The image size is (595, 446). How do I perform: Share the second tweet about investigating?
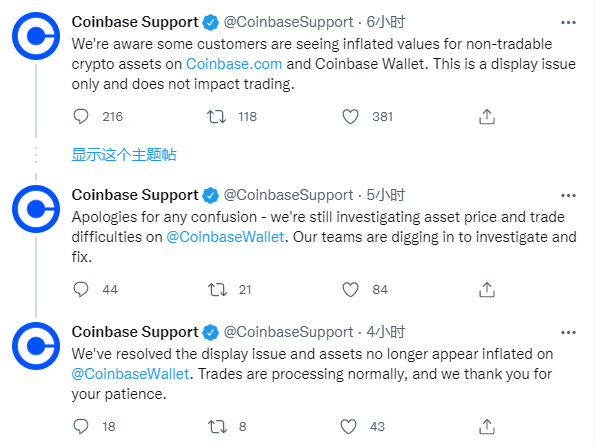[x=487, y=290]
